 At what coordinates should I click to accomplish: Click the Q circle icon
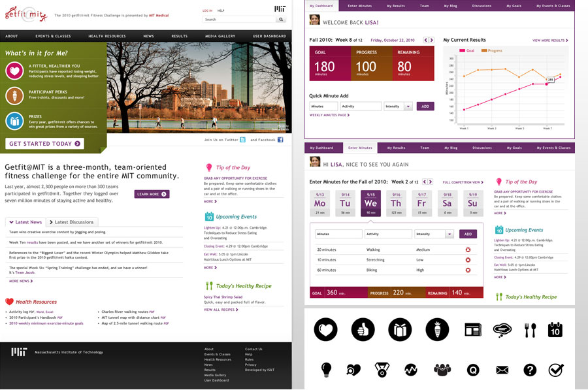tap(473, 370)
